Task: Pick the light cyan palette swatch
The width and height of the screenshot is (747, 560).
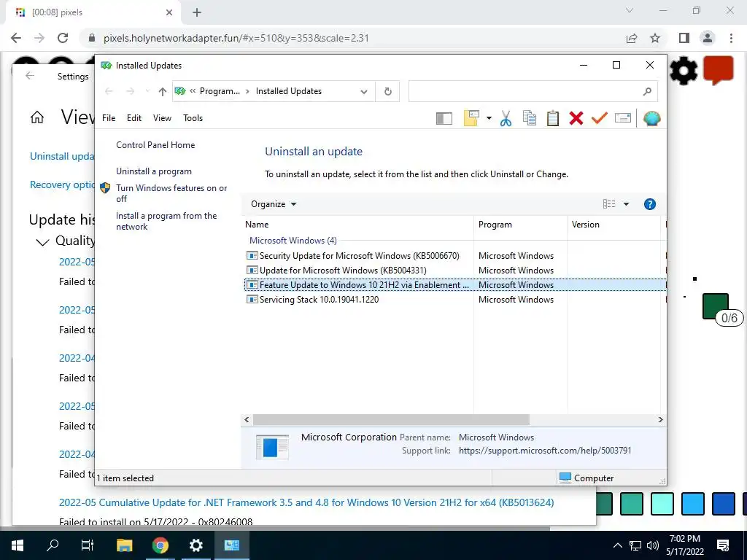Action: pyautogui.click(x=662, y=504)
